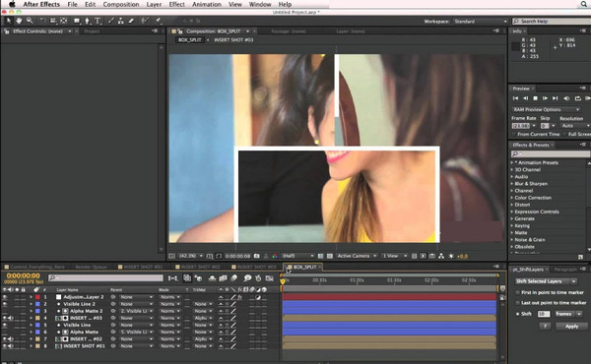Image resolution: width=591 pixels, height=364 pixels.
Task: Switch to INSERT SHOT #01 timeline tab
Action: (x=141, y=267)
